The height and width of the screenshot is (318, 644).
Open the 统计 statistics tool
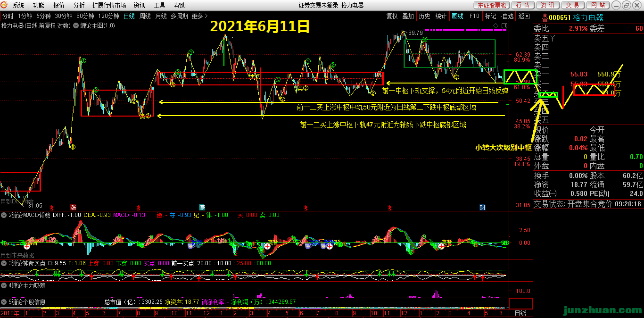click(x=441, y=16)
